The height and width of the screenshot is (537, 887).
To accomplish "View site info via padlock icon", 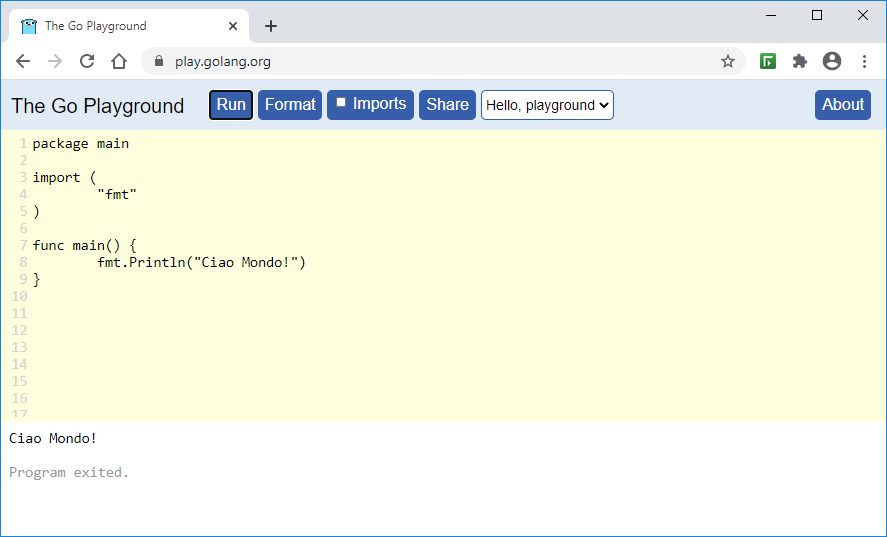I will pyautogui.click(x=159, y=61).
